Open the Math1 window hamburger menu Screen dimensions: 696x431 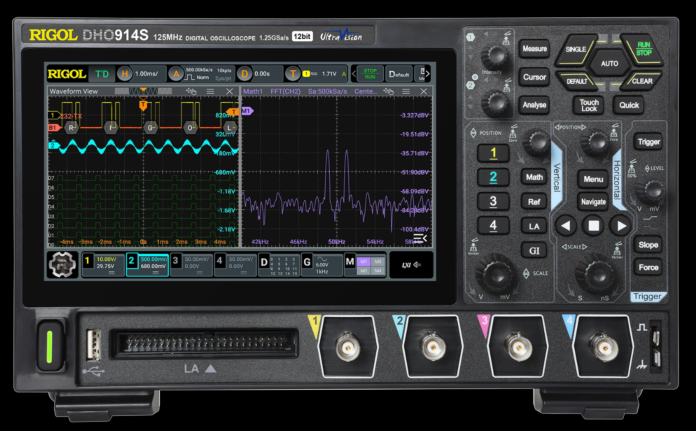coord(406,91)
